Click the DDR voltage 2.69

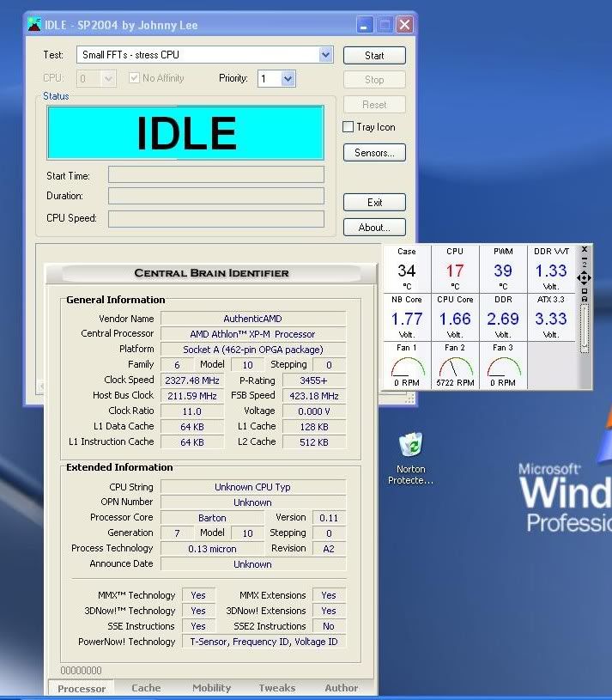click(503, 319)
